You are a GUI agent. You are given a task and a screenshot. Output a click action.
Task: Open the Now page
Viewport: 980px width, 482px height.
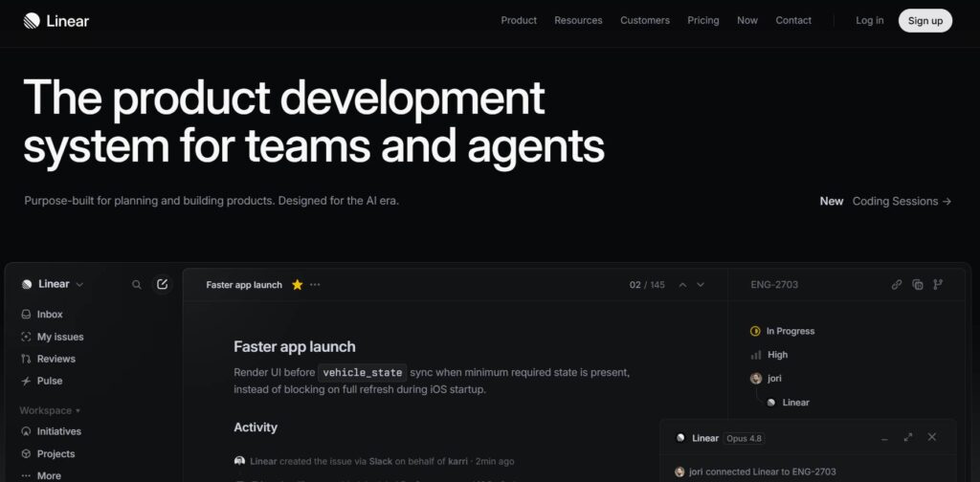(x=747, y=21)
